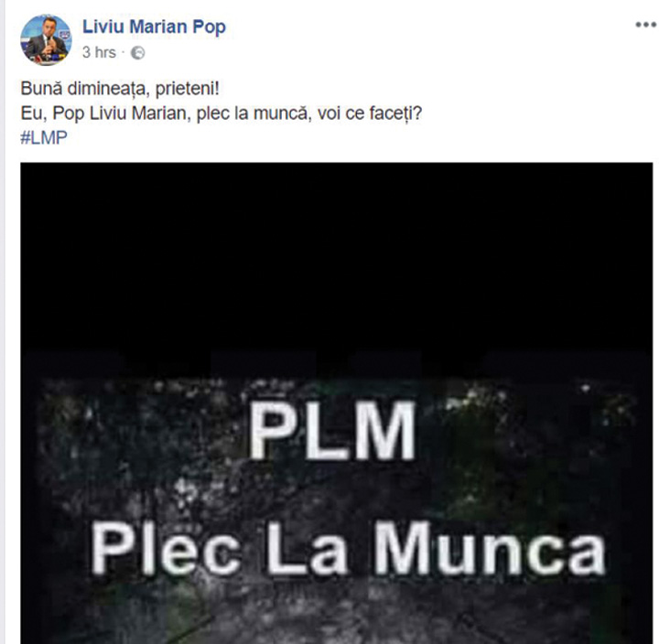Click the Plec La Munca caption in the image
This screenshot has width=659, height=644.
pos(349,549)
